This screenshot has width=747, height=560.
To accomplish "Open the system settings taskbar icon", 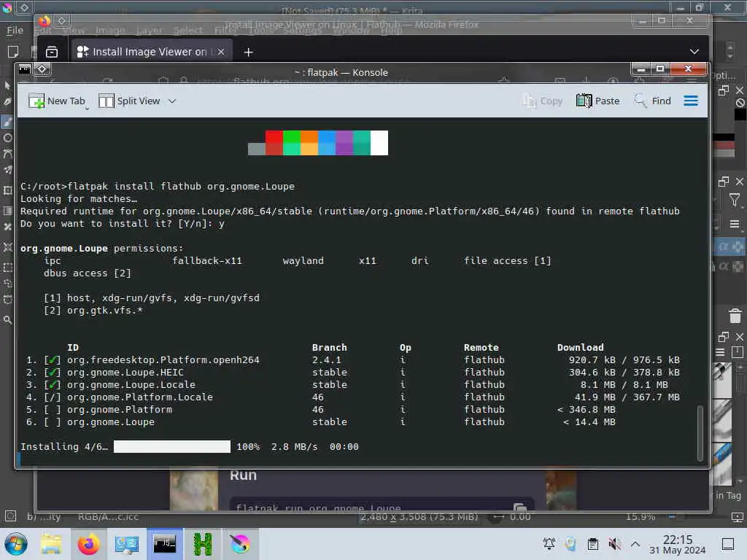I will pyautogui.click(x=127, y=544).
